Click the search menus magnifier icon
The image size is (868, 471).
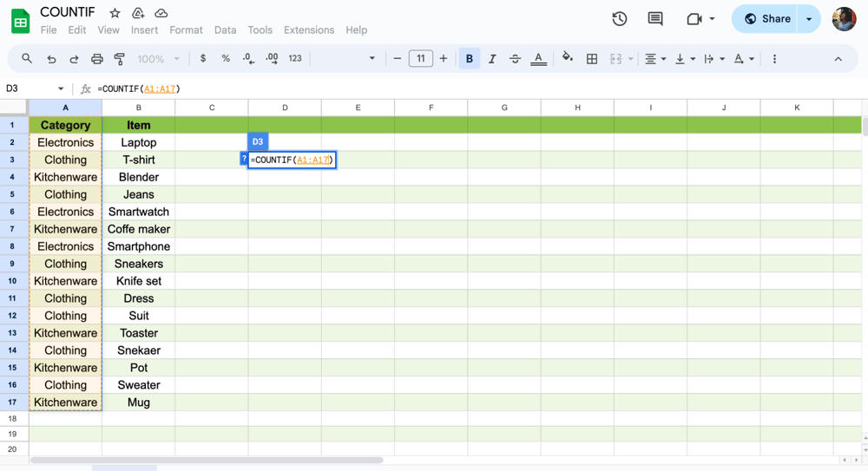[27, 59]
